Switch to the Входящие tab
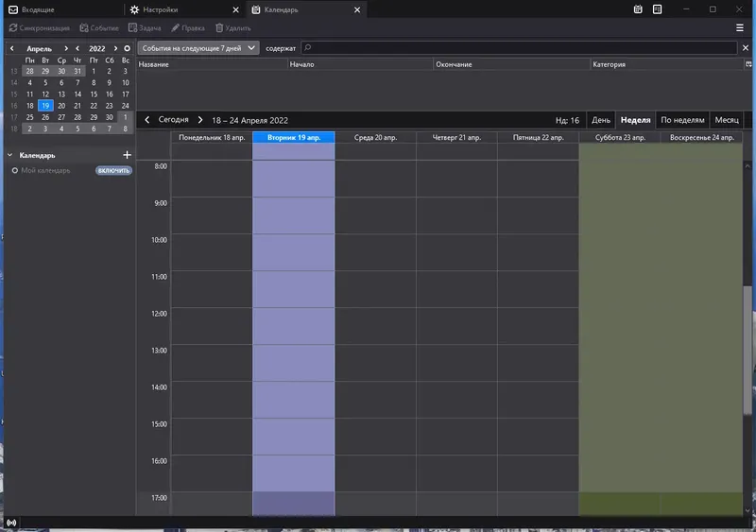This screenshot has width=756, height=532. 62,9
